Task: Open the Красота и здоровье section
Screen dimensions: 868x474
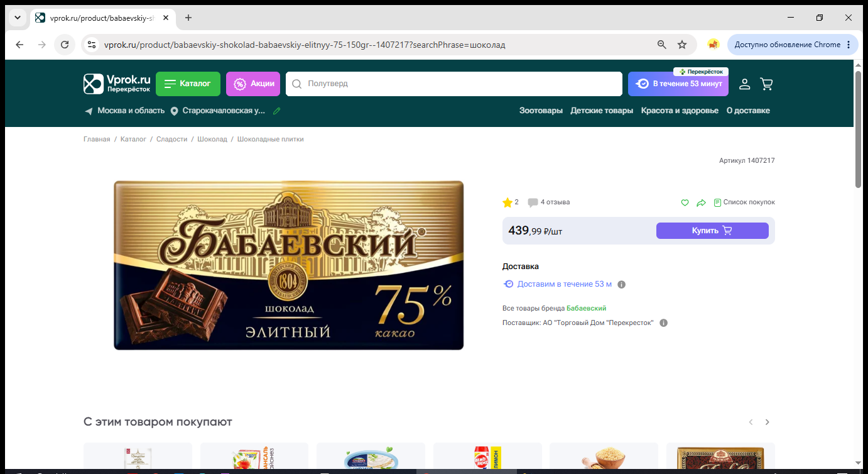Action: click(680, 111)
